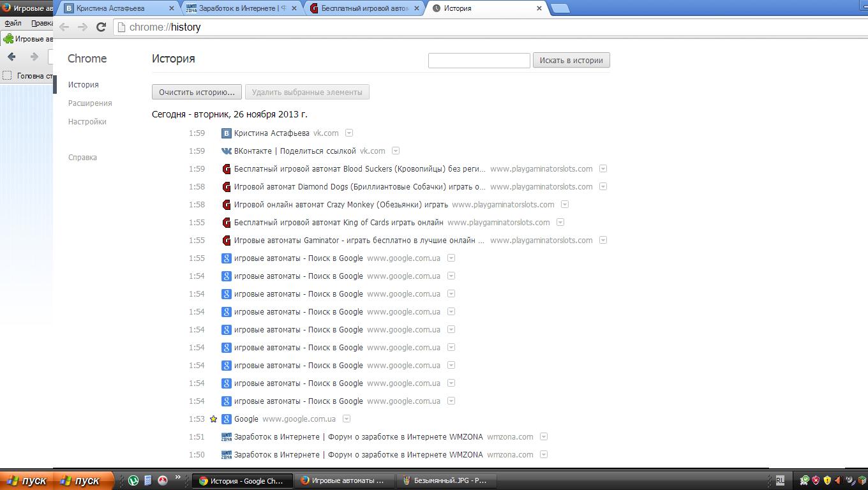Image resolution: width=868 pixels, height=490 pixels.
Task: Click the Firefox logo in the title bar
Action: 6,8
